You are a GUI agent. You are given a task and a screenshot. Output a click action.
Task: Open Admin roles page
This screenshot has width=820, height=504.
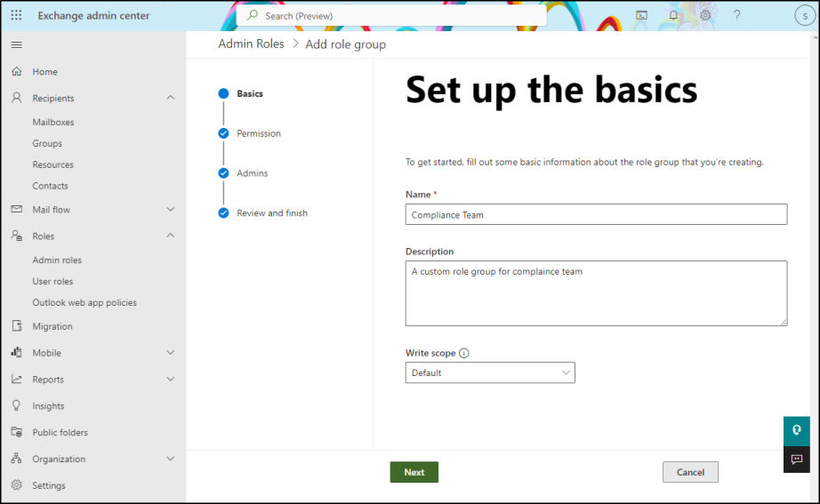point(57,260)
